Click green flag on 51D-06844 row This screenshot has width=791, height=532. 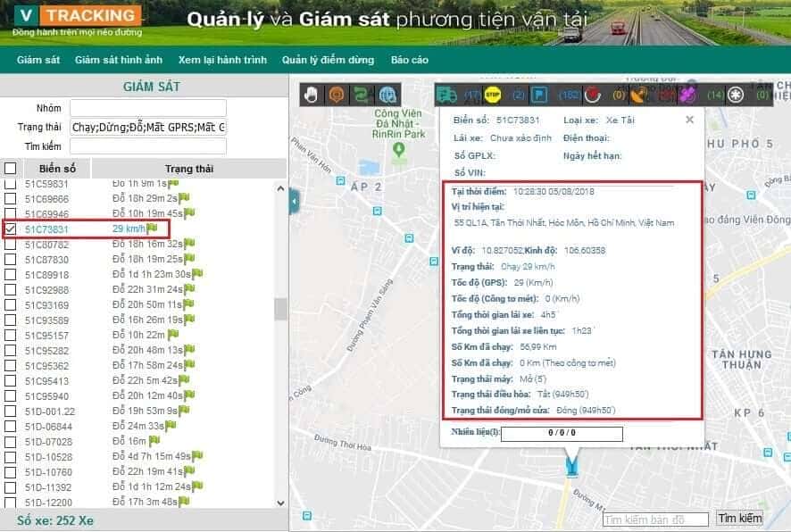pos(171,426)
